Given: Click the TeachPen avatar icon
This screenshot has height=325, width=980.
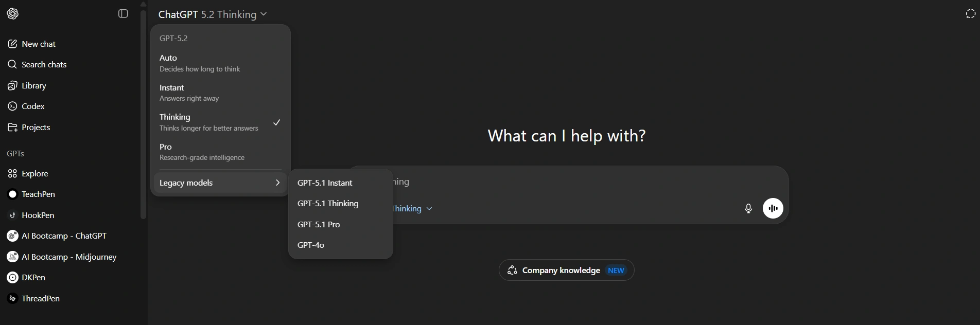Looking at the screenshot, I should (x=12, y=194).
